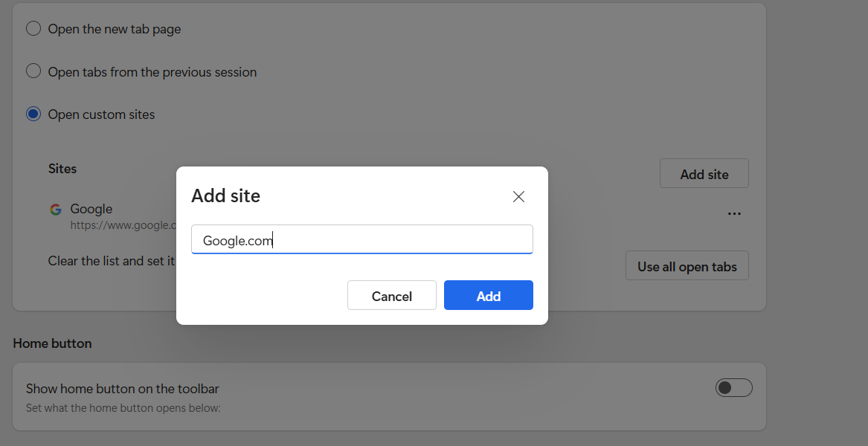
Task: Click the "Home button" section heading
Action: (52, 343)
